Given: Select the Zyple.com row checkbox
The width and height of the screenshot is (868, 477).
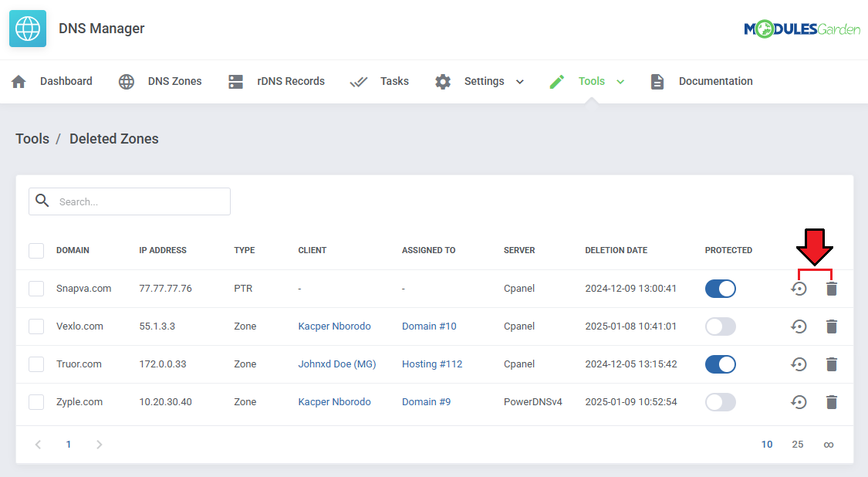Looking at the screenshot, I should pos(36,401).
